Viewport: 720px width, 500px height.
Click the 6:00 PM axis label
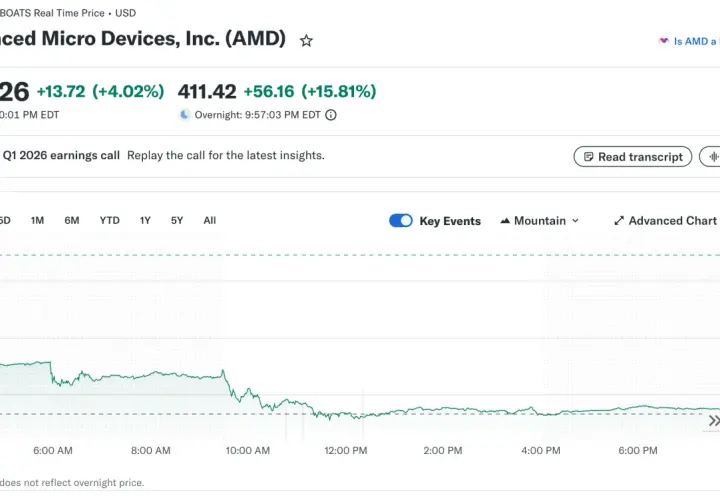click(x=638, y=450)
